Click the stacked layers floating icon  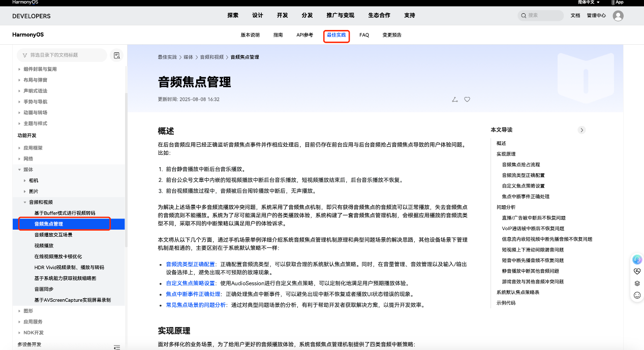pyautogui.click(x=637, y=283)
